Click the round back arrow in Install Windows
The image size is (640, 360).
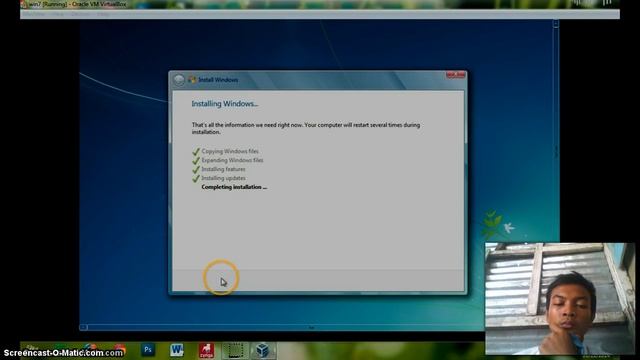[179, 80]
